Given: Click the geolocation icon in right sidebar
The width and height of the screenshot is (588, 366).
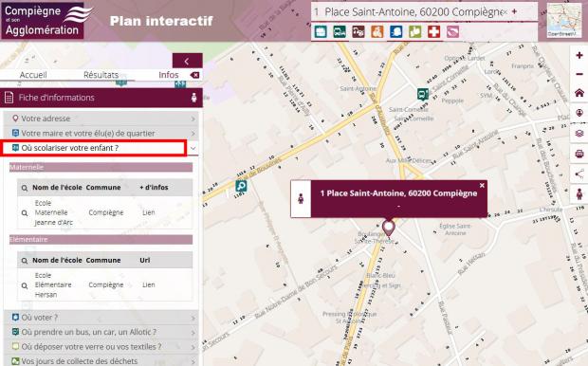Looking at the screenshot, I should pos(579,113).
